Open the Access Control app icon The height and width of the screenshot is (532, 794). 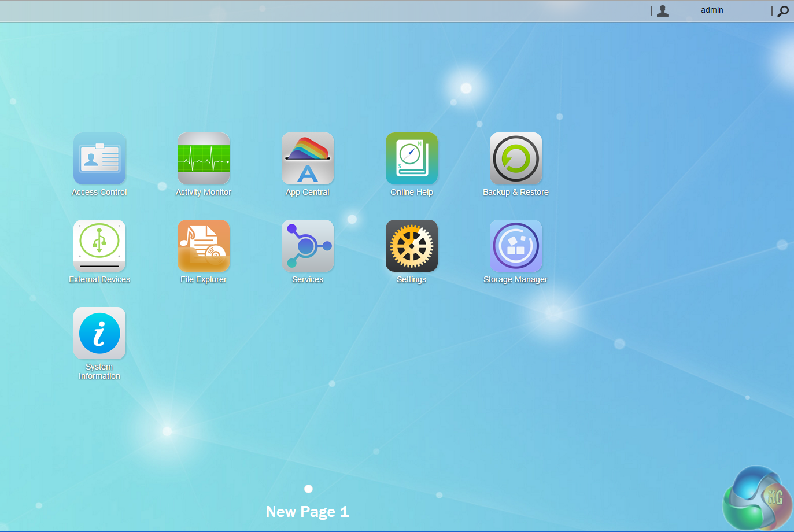coord(99,158)
